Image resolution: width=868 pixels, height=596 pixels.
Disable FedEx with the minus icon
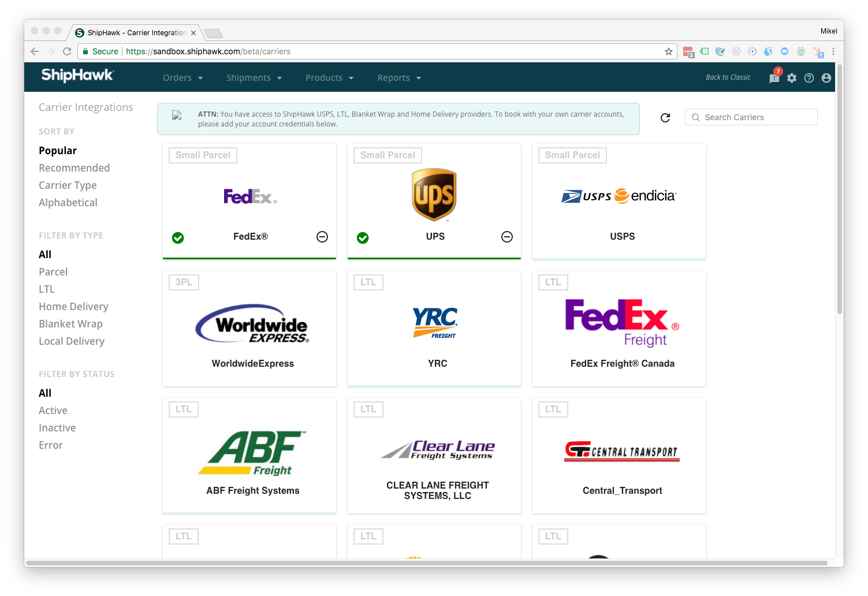(x=322, y=237)
